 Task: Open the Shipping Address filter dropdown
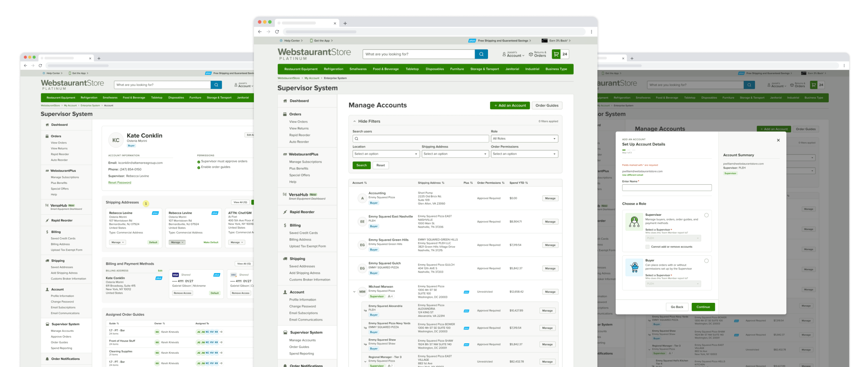(455, 154)
